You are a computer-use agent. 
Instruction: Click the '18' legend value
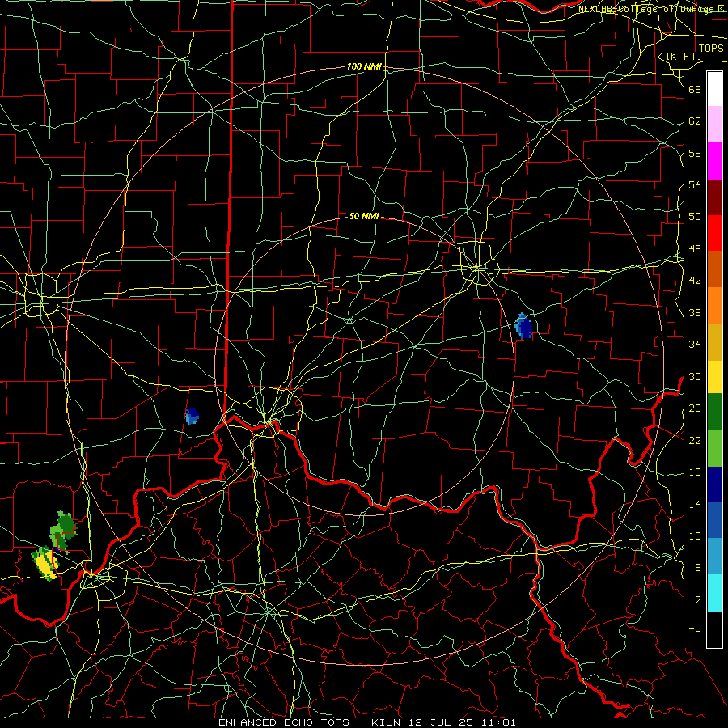tap(695, 472)
